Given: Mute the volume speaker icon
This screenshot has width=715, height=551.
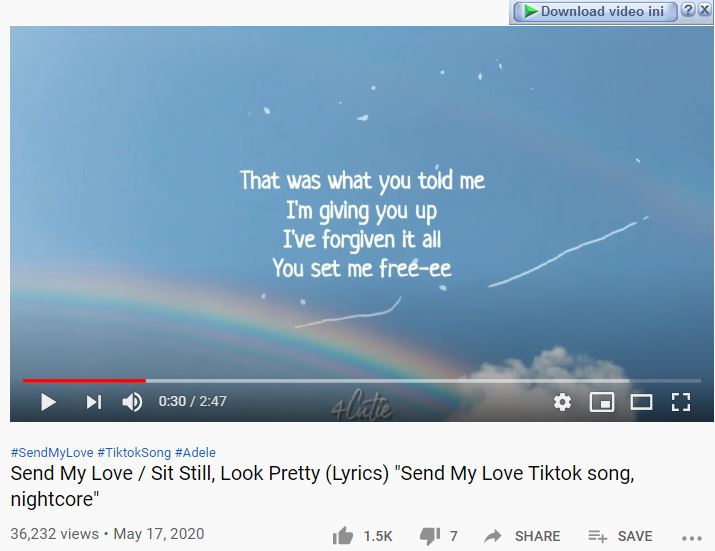Looking at the screenshot, I should coord(132,402).
